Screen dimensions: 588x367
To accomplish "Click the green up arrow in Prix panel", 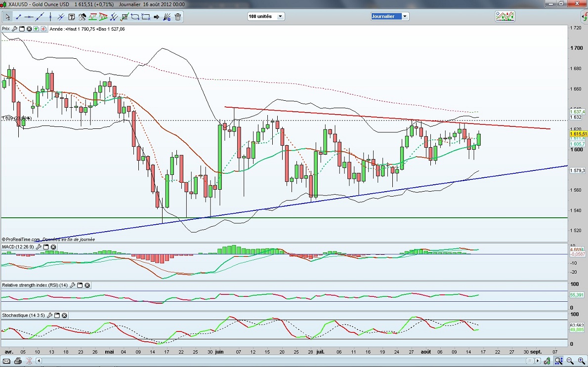I will click(37, 29).
